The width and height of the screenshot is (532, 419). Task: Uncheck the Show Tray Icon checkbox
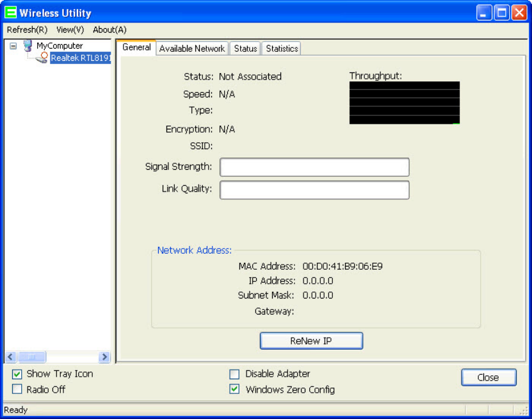[x=17, y=374]
